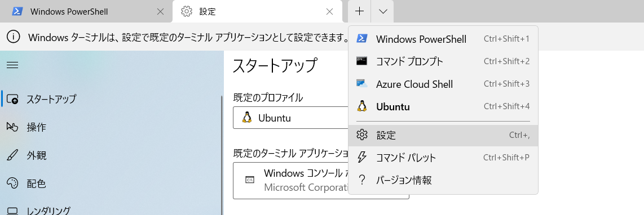This screenshot has width=644, height=215.
Task: Click the スタートアップ page heading
Action: [275, 66]
